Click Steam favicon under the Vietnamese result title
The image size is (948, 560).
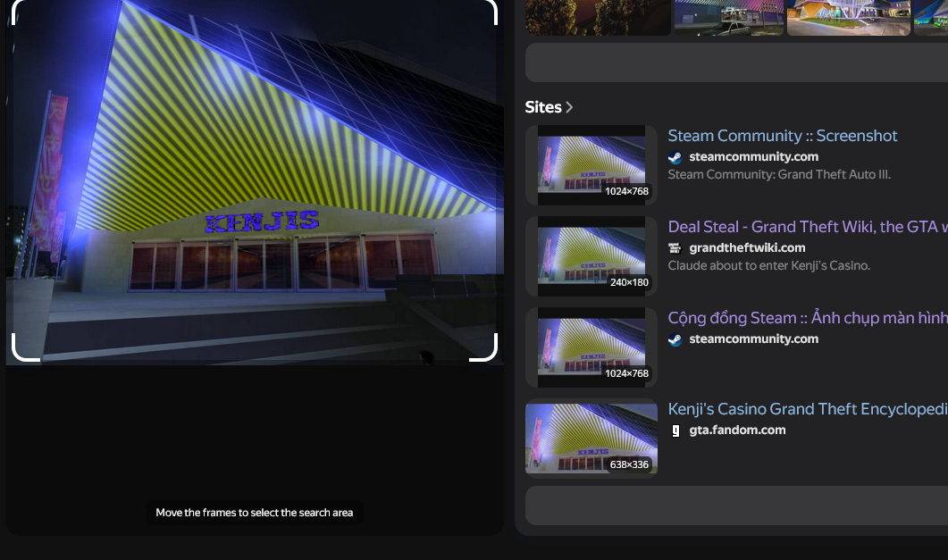click(x=675, y=339)
